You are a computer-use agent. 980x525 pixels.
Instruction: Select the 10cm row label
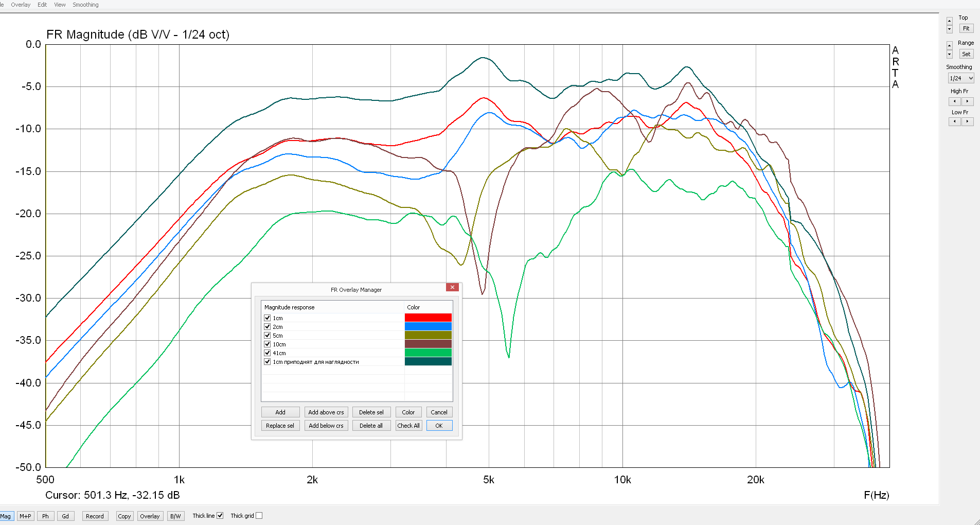tap(279, 344)
